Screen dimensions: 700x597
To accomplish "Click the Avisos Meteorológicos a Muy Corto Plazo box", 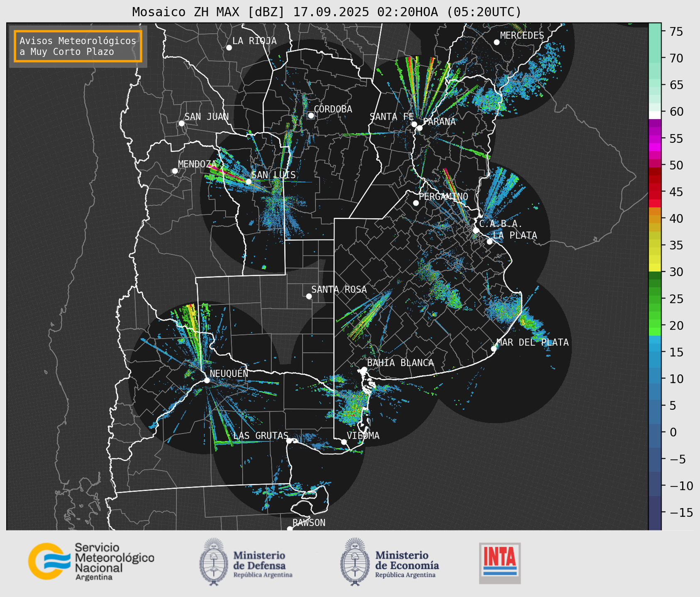I will click(78, 46).
